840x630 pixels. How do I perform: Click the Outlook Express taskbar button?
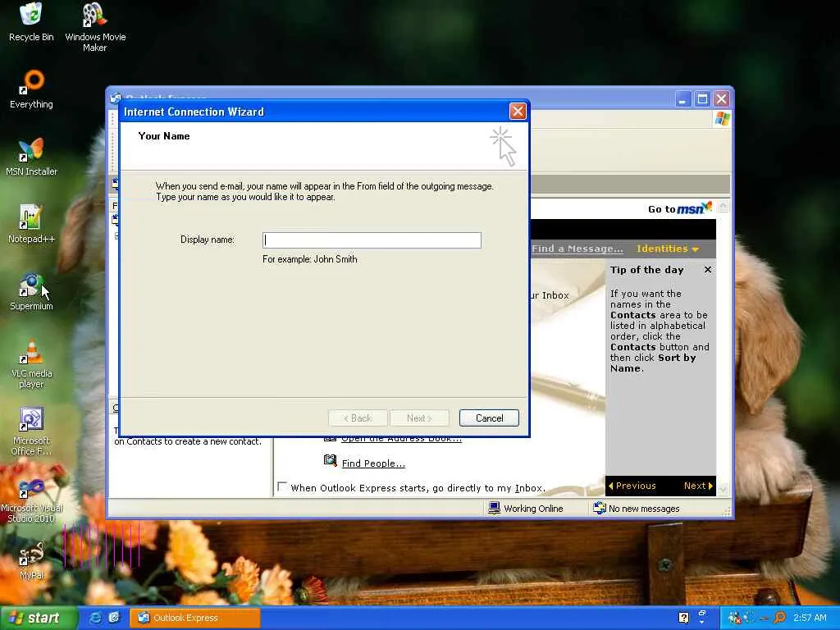coord(195,618)
